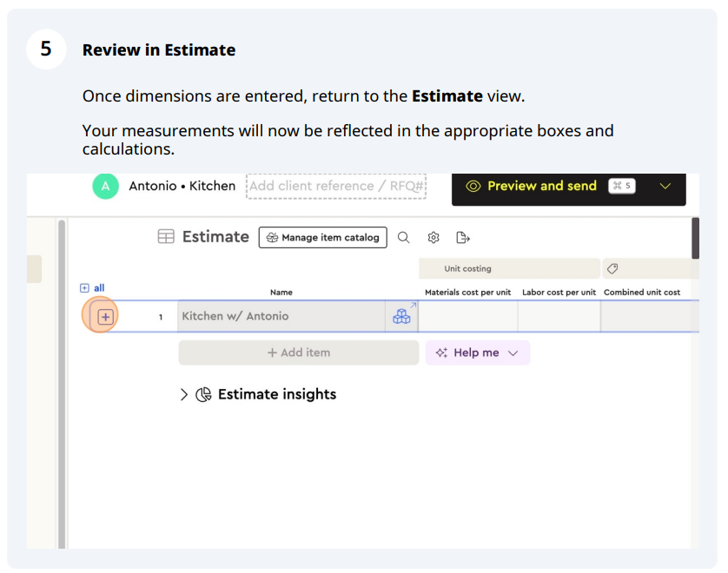This screenshot has width=728, height=573.
Task: Click the Unit costing column group header
Action: coord(509,268)
